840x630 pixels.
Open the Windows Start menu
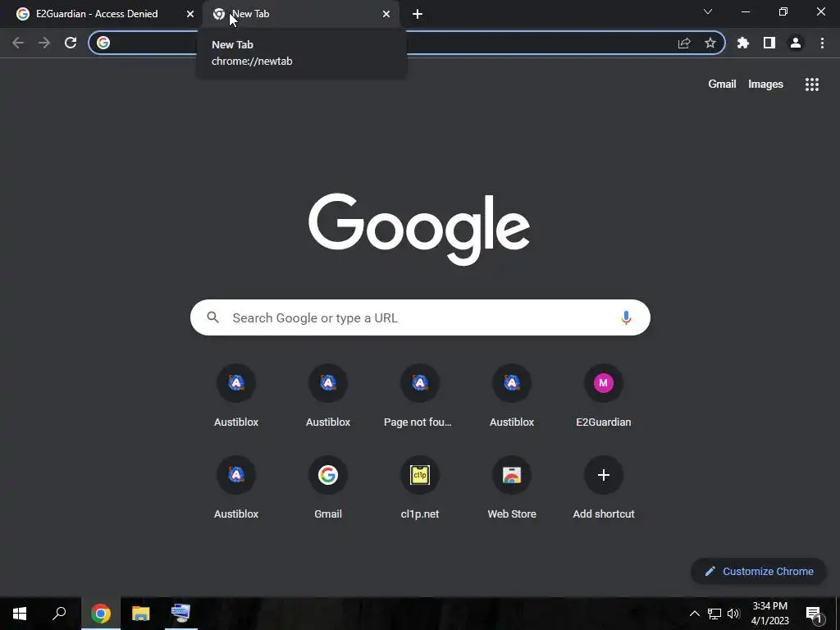click(20, 614)
